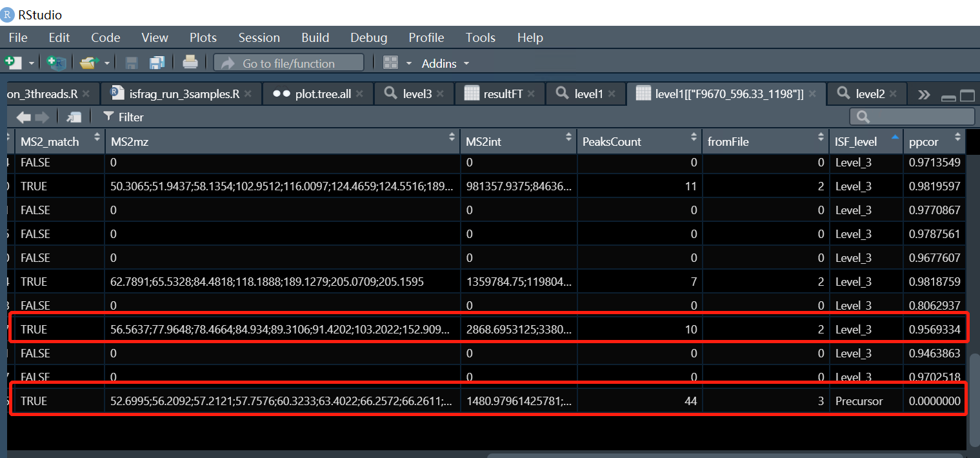Close the level2 tab
Image resolution: width=980 pixels, height=458 pixels.
click(894, 94)
